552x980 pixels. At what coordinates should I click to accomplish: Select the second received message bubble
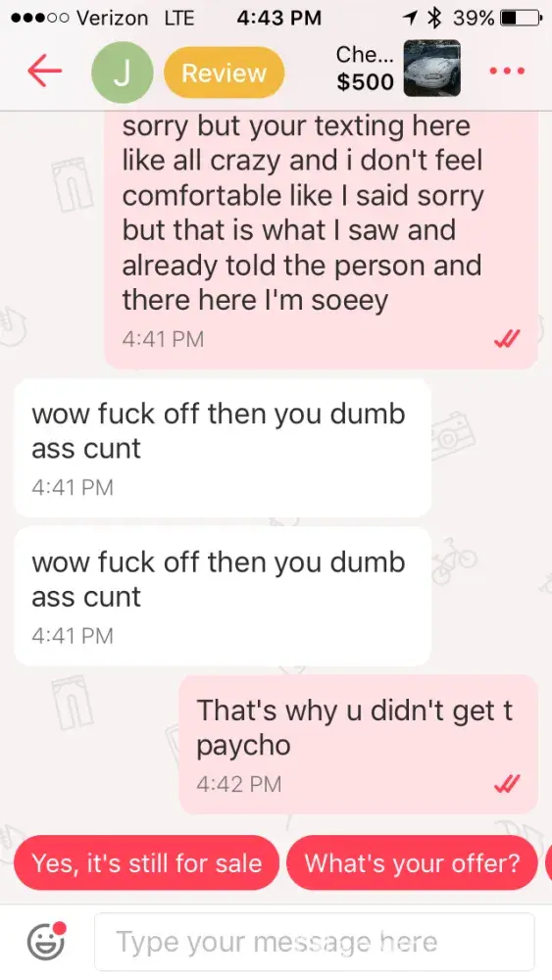click(x=223, y=596)
